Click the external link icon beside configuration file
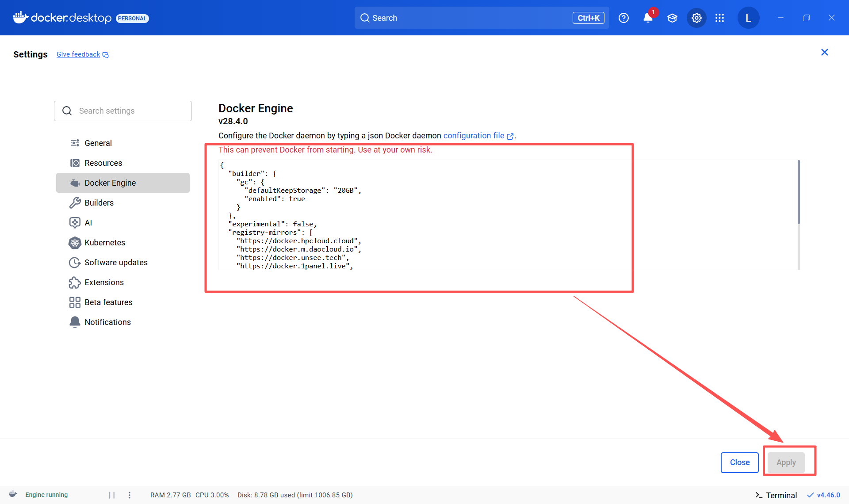 510,136
